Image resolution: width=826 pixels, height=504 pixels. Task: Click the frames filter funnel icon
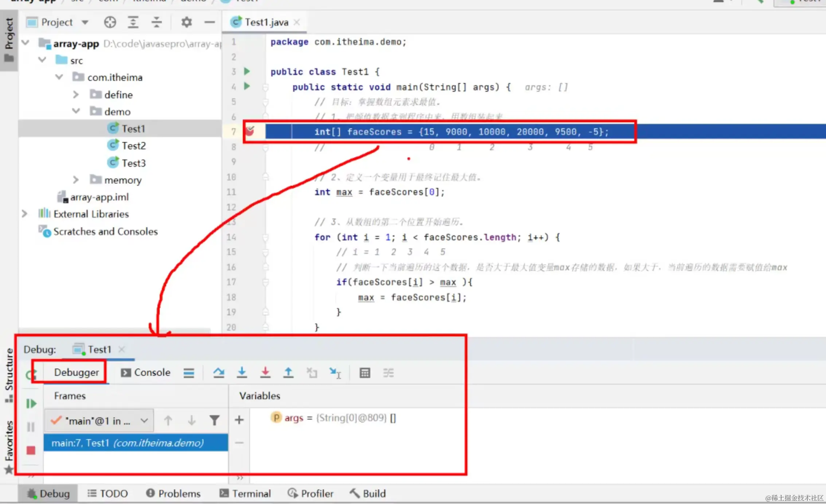click(x=214, y=421)
